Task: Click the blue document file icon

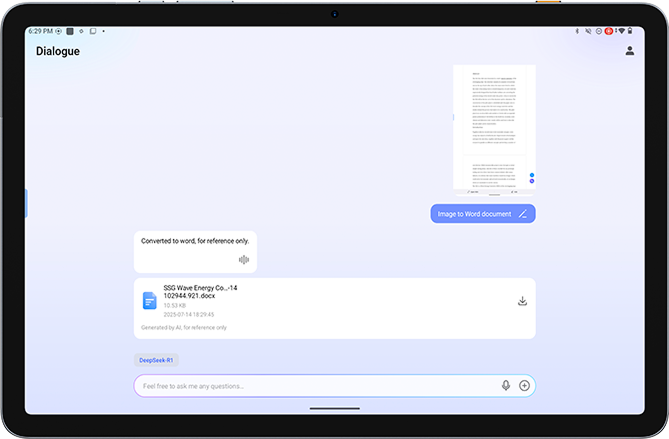Action: click(x=150, y=300)
